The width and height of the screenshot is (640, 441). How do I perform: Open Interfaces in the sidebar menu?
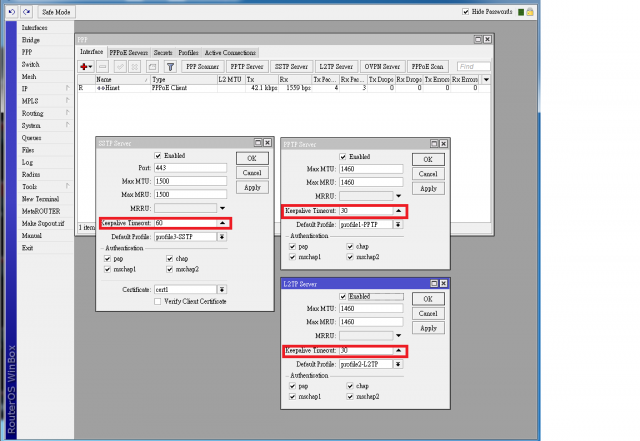pos(35,27)
